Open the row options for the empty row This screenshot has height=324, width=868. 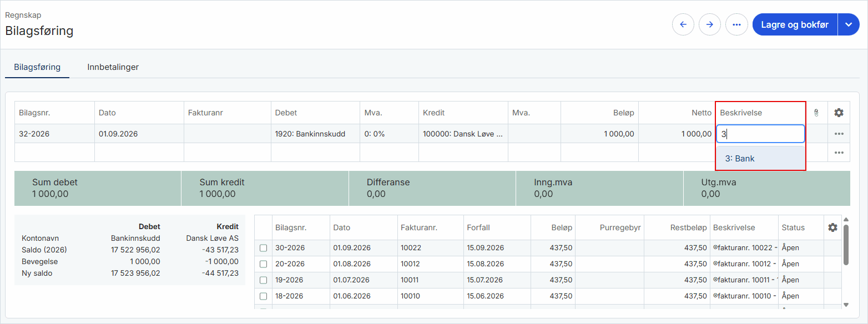[x=839, y=153]
